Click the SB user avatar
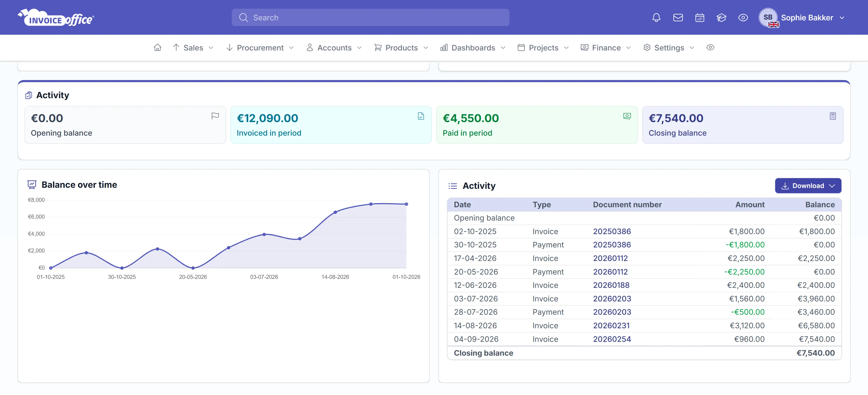868x395 pixels. [768, 18]
